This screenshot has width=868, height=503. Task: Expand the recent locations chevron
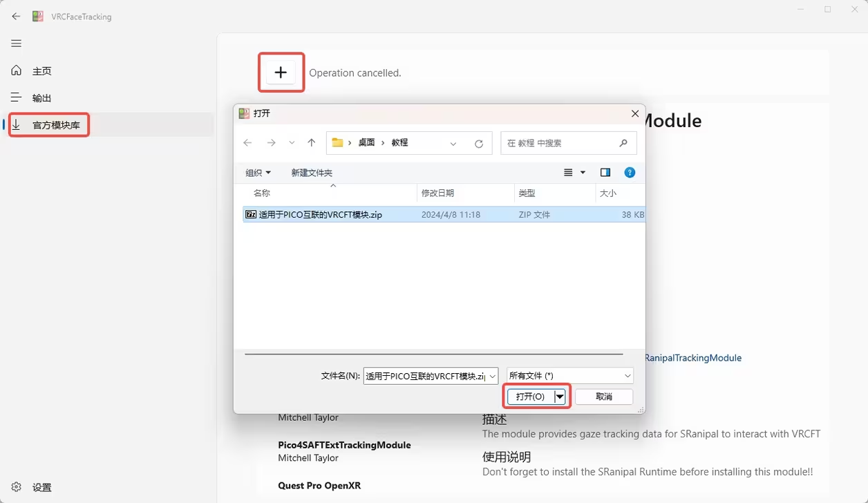[x=292, y=143]
